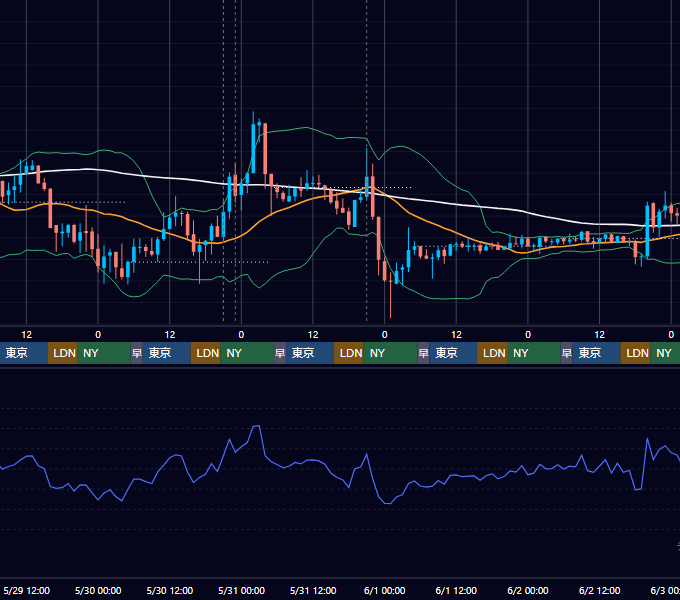Image resolution: width=680 pixels, height=600 pixels.
Task: Select LDN session block preceding 6/1 00:00 NY
Action: pos(349,353)
